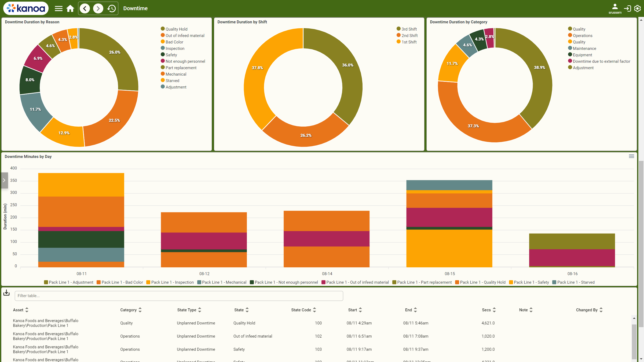Toggle Pack Line 1 - Safety bar legend
644x362 pixels.
[529, 282]
